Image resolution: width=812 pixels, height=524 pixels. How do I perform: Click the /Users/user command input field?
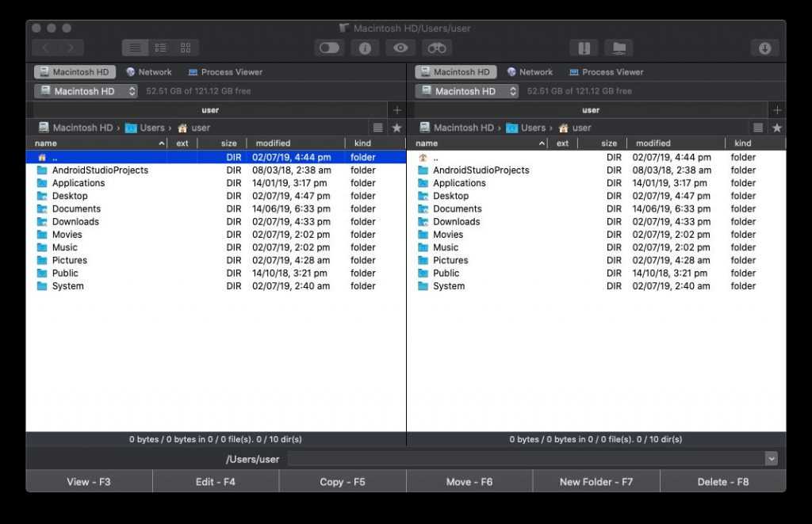coord(523,459)
